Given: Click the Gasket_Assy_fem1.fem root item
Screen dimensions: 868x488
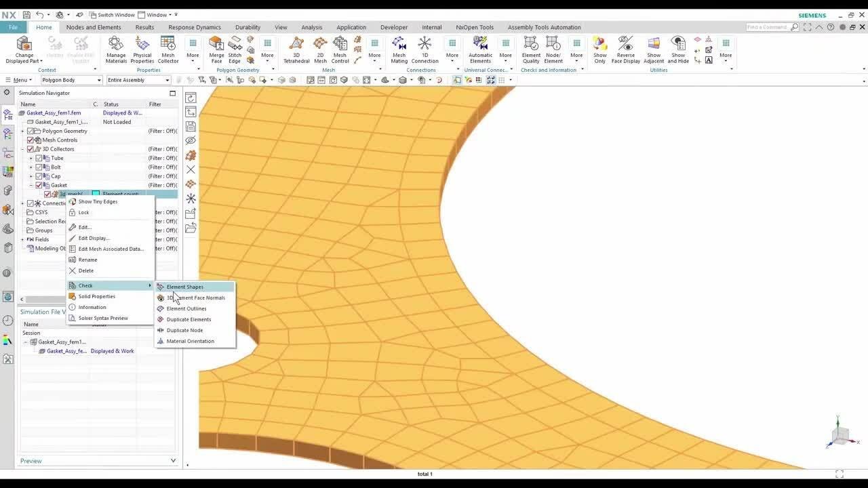Looking at the screenshot, I should coord(54,113).
